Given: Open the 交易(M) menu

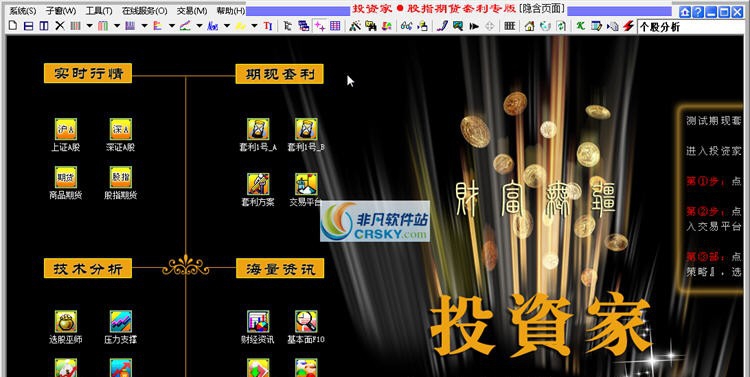Looking at the screenshot, I should [x=192, y=11].
